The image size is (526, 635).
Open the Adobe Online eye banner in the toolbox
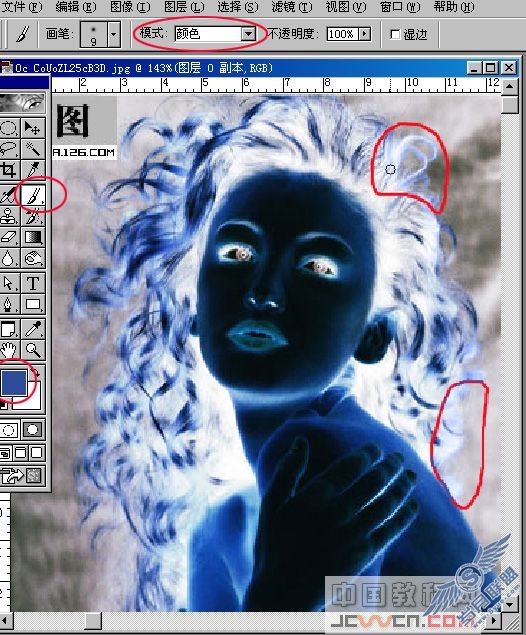[23, 103]
